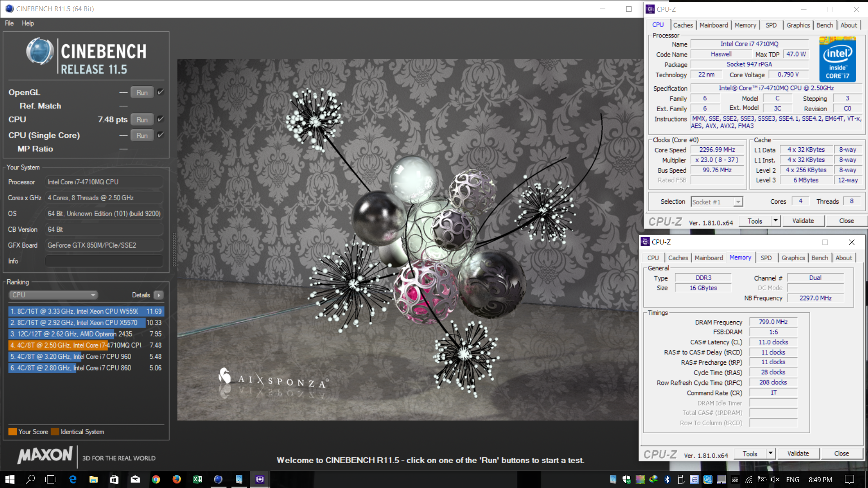Open the Samsung SSD tray icon

coord(735,479)
